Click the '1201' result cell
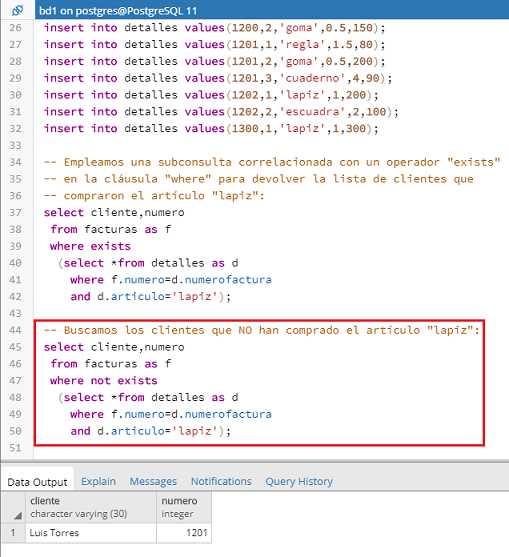This screenshot has width=509, height=557. click(x=184, y=532)
